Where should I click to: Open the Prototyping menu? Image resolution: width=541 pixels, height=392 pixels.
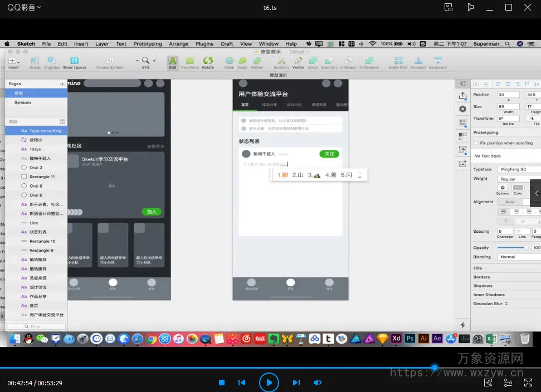pos(147,44)
